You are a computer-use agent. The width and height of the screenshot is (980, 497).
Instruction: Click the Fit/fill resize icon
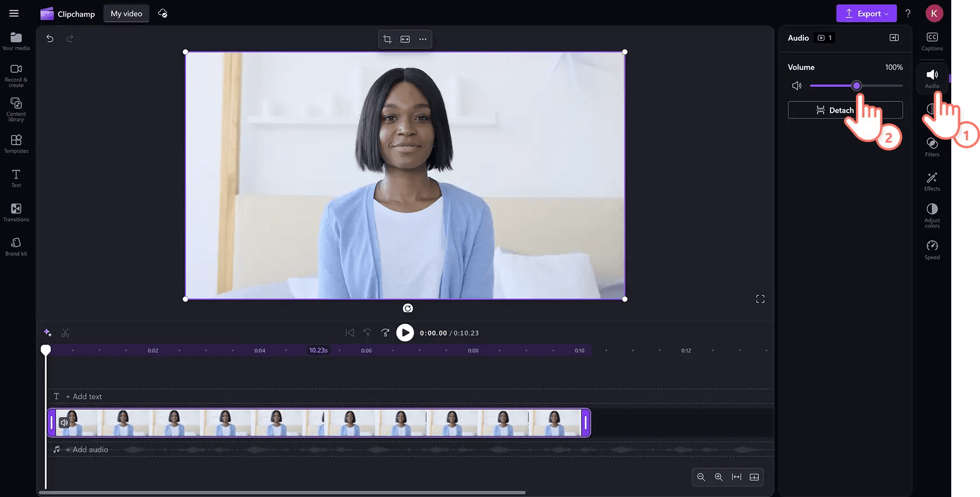pos(405,39)
